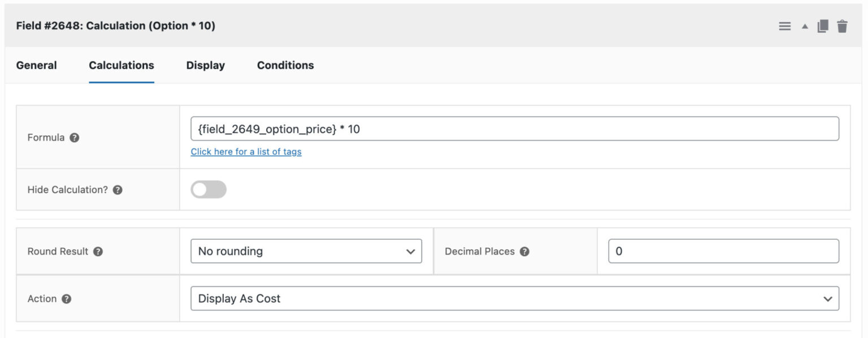The width and height of the screenshot is (868, 338).
Task: Click the 'Round Result' label text
Action: pyautogui.click(x=58, y=251)
